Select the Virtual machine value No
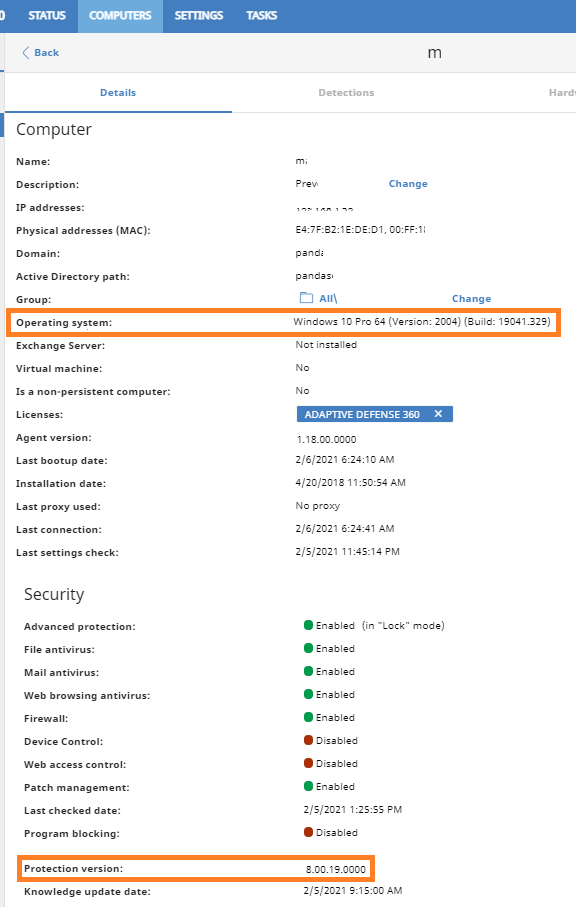 point(302,368)
